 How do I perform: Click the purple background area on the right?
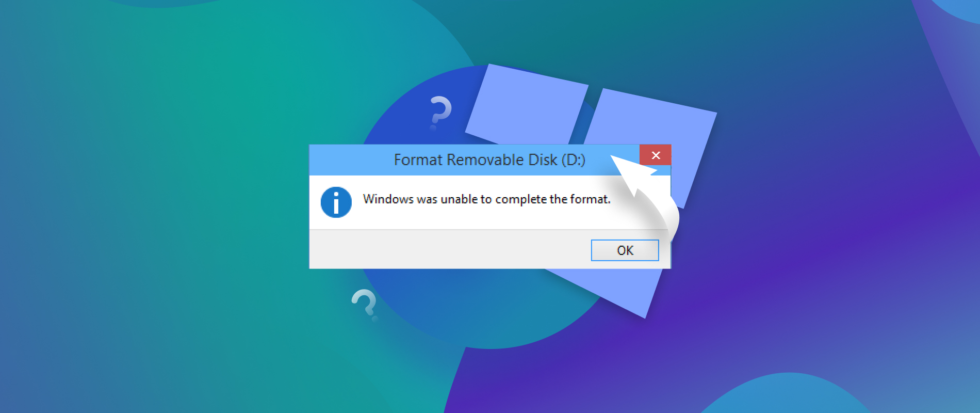825,232
